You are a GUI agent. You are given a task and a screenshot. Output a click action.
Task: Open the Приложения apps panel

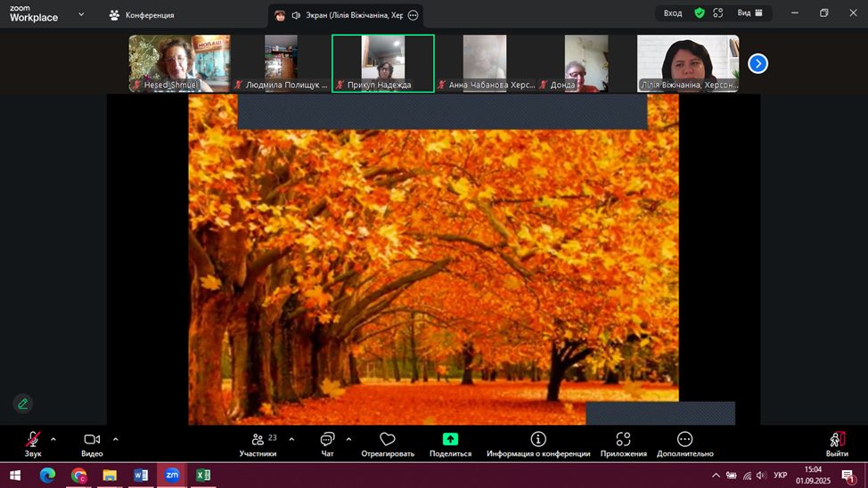[x=623, y=443]
